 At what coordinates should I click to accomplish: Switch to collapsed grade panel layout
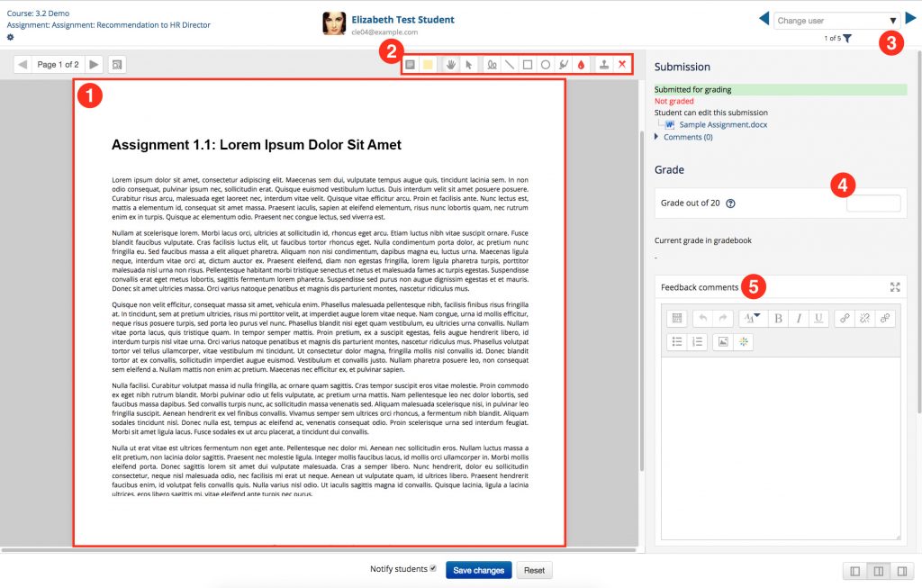[900, 571]
